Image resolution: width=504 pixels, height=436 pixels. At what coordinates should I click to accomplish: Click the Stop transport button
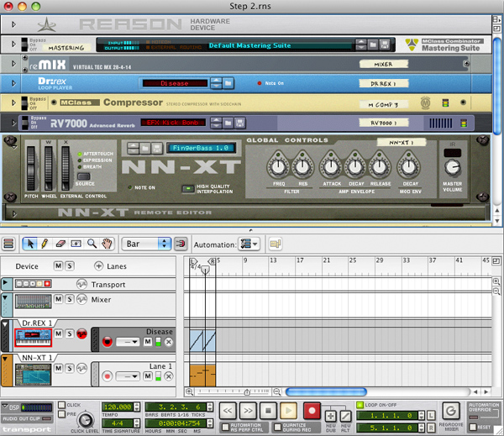coord(268,411)
